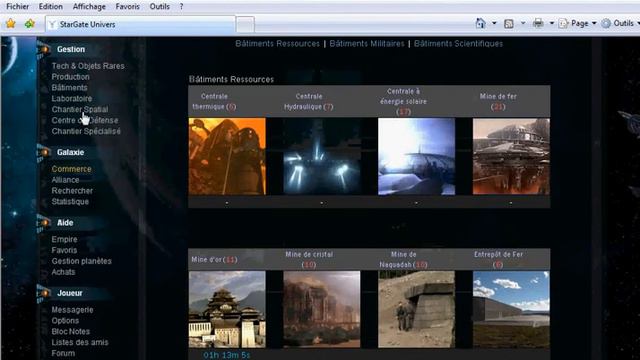Screen dimensions: 640x360
Task: Select the StarGate Univers browser tab
Action: tap(141, 24)
